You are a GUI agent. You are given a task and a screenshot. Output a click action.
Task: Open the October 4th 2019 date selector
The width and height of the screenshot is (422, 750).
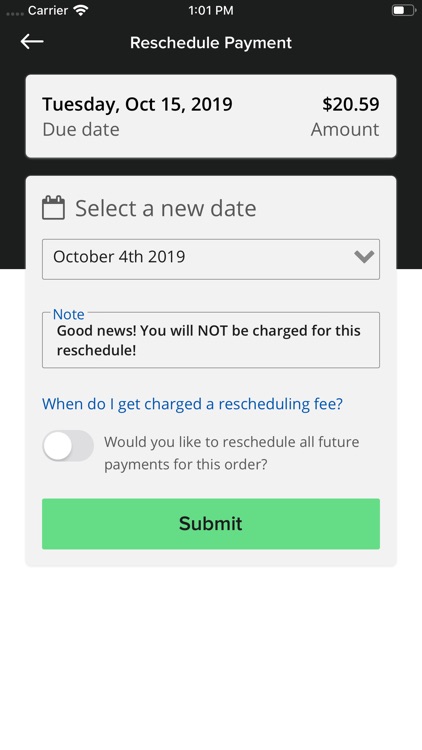211,259
